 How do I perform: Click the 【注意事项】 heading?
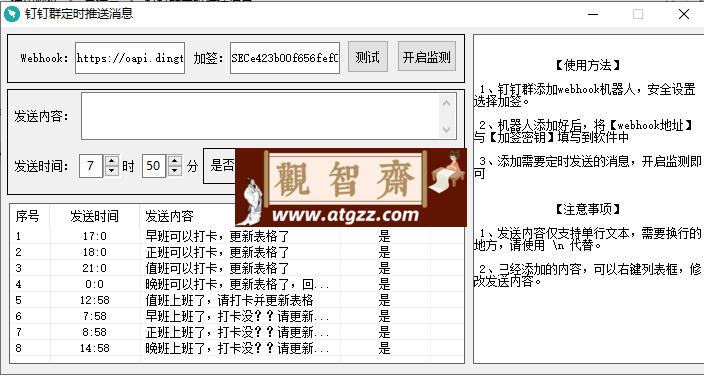pos(588,209)
